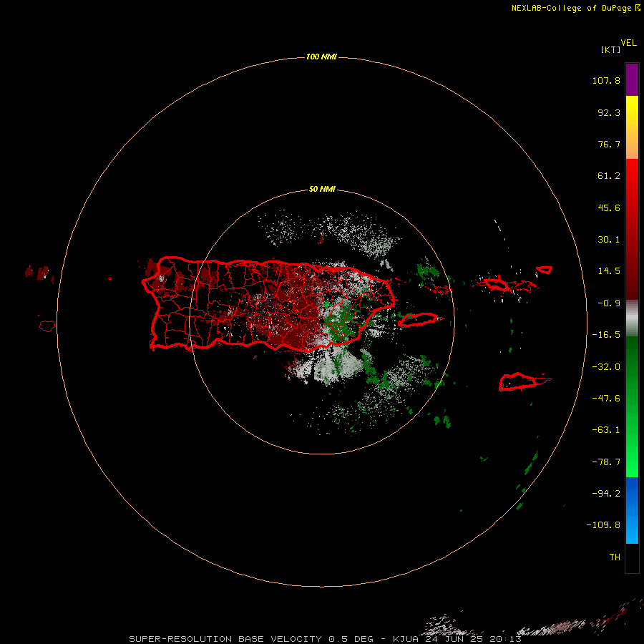Screen dimensions: 644x644
Task: Select the 76.7 scale value
Action: 609,144
